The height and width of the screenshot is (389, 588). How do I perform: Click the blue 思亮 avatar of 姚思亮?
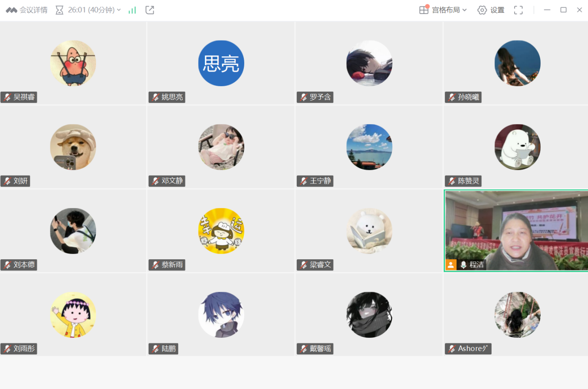click(x=221, y=63)
